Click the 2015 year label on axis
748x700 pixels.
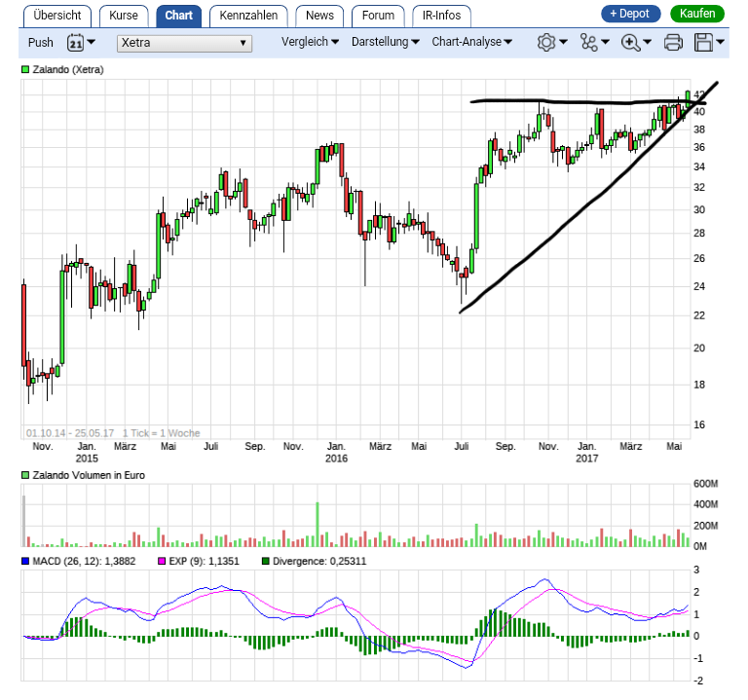pos(87,459)
